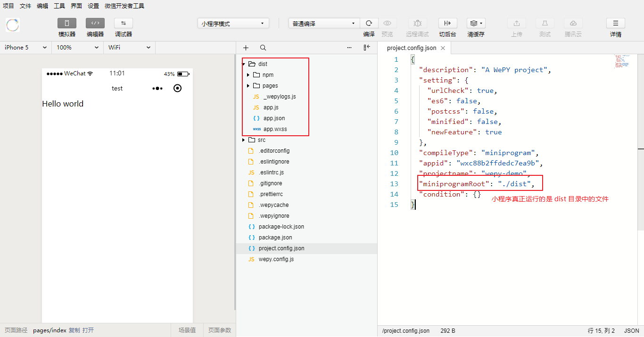The height and width of the screenshot is (337, 644).
Task: Click the 复制 link for page path
Action: click(74, 330)
